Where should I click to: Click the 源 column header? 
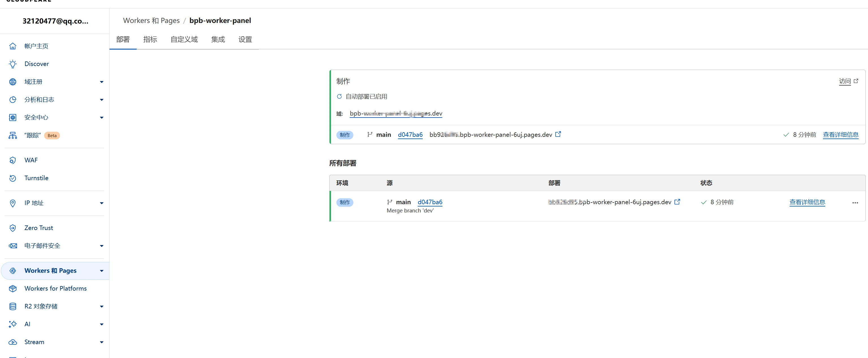point(390,183)
